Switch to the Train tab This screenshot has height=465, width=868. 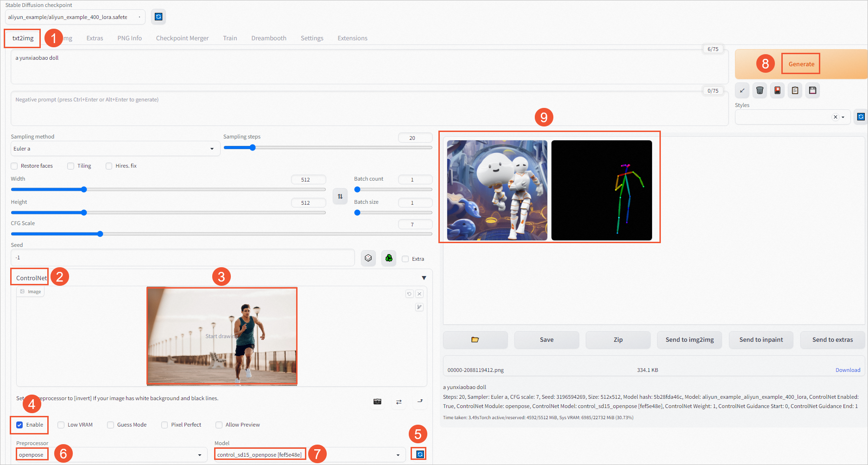tap(230, 38)
